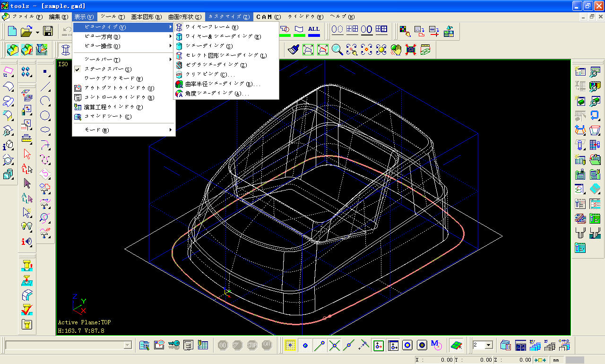Open the CAM (C) menu
Viewport: 605px width, 364px height.
pyautogui.click(x=268, y=17)
